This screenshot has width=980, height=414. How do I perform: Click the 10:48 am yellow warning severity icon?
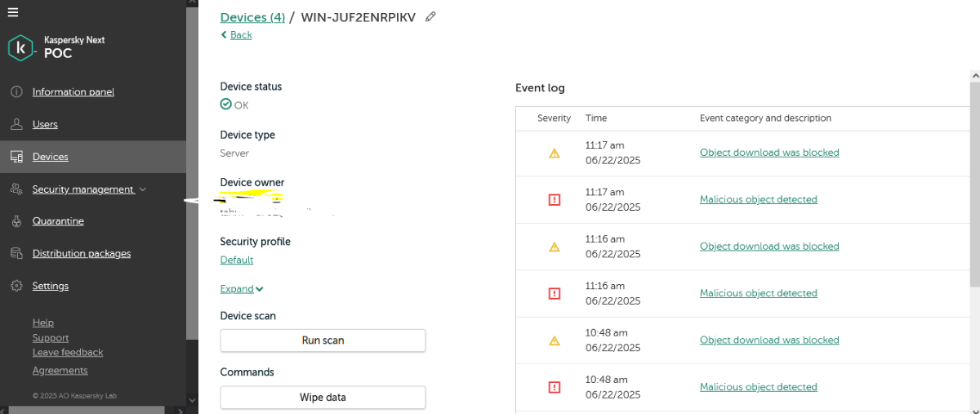click(555, 341)
